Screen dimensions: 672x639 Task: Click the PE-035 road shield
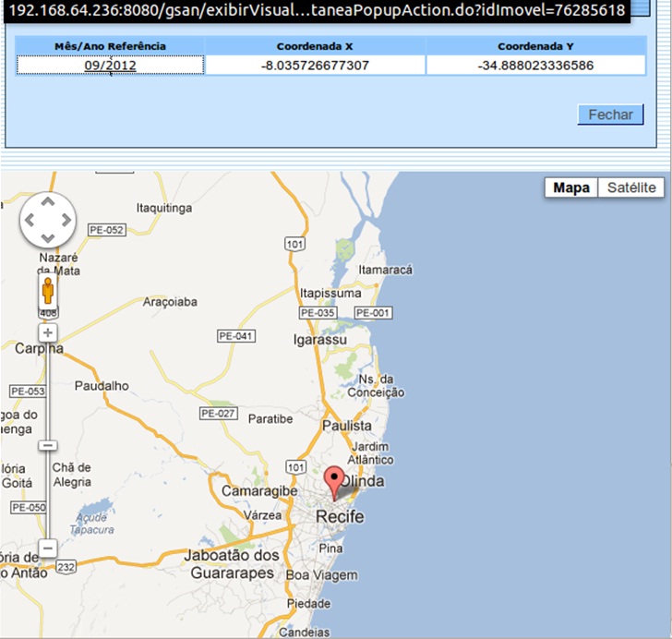(x=318, y=313)
